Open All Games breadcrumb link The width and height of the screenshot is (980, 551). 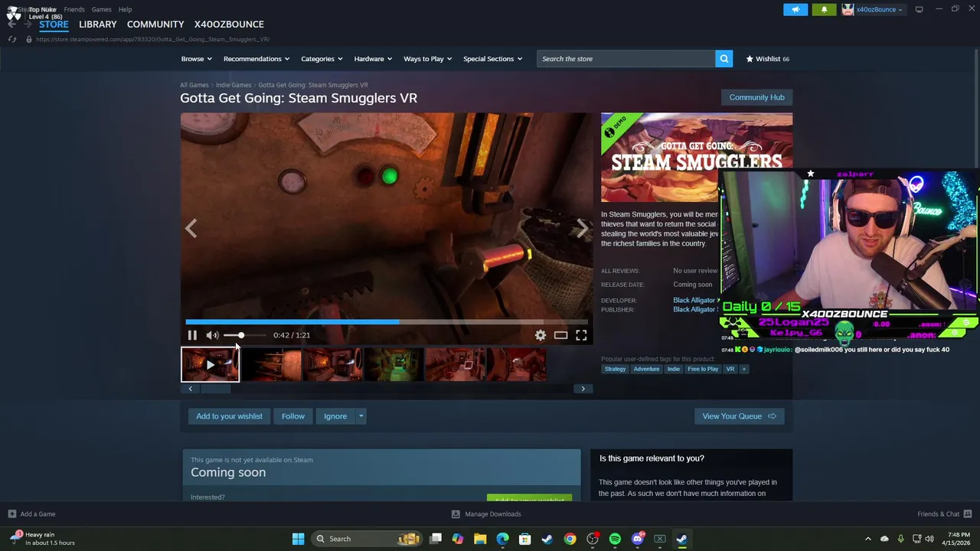pyautogui.click(x=194, y=85)
